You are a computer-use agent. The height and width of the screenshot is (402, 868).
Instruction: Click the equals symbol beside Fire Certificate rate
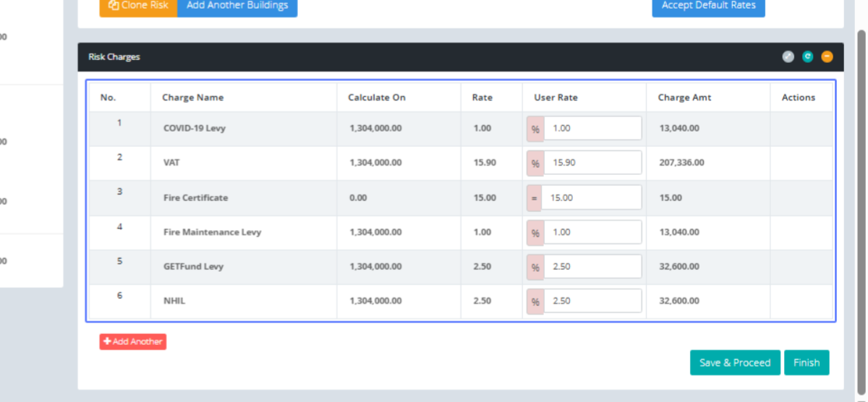(x=535, y=198)
